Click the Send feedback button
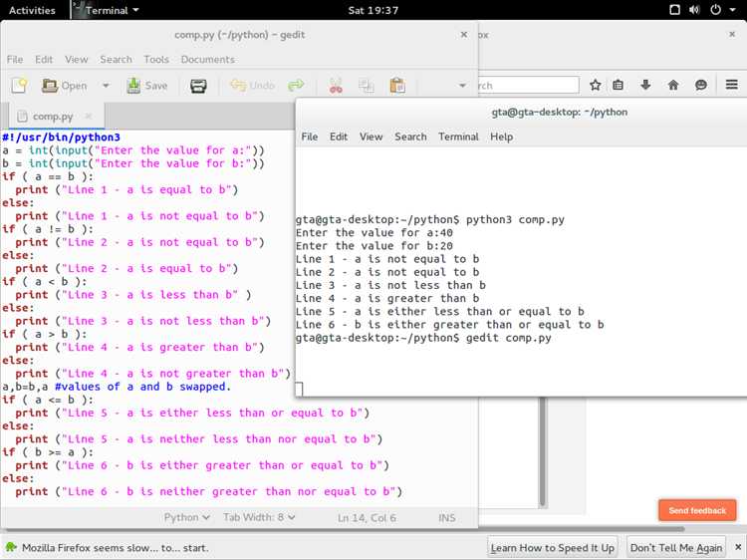 click(697, 510)
